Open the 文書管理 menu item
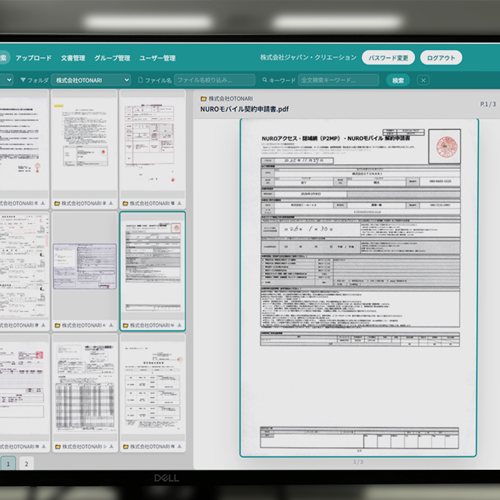Image resolution: width=500 pixels, height=500 pixels. 73,58
